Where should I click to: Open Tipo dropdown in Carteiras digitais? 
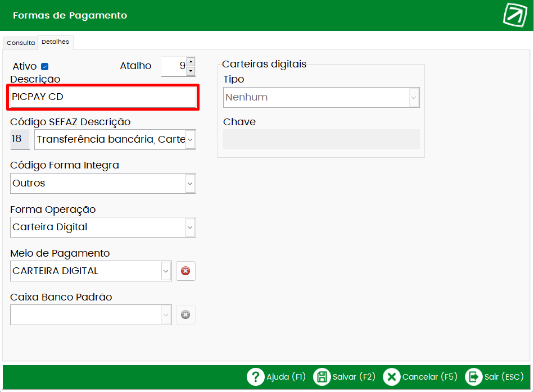pos(414,98)
